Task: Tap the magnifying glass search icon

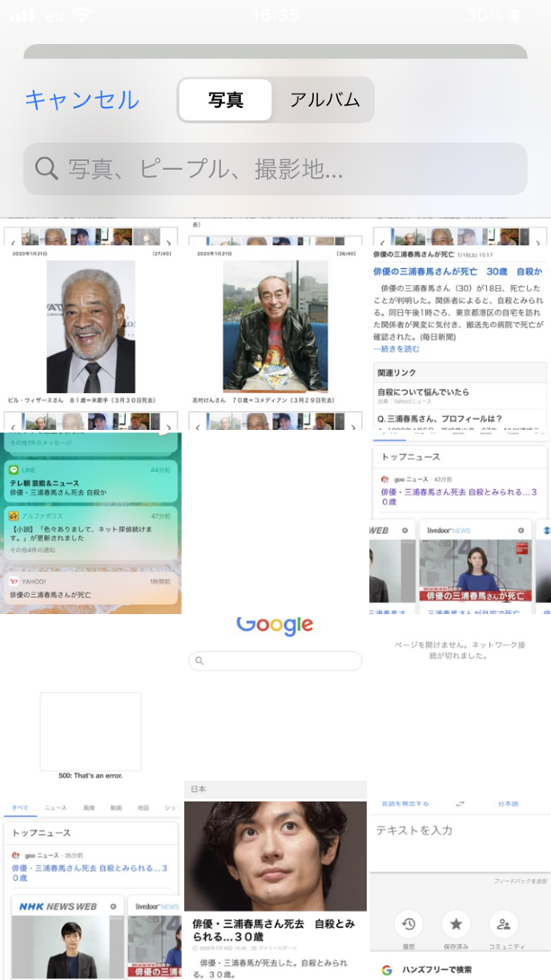Action: (46, 169)
